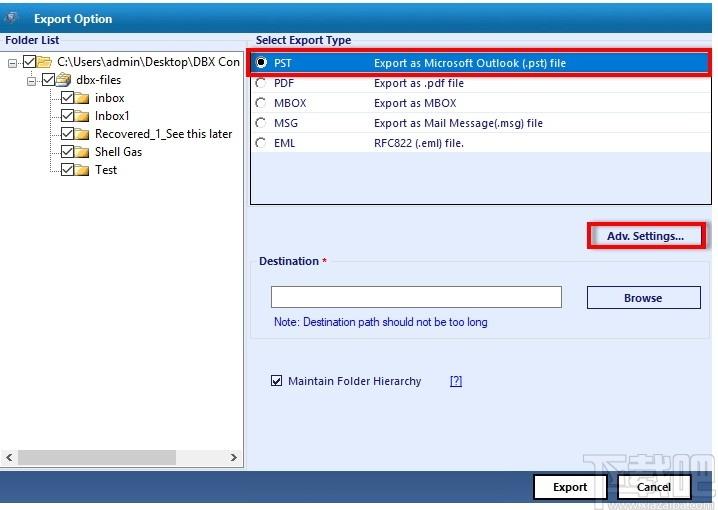This screenshot has height=510, width=718.
Task: Click 'RFC822 (.eml) file.' description
Action: click(419, 143)
